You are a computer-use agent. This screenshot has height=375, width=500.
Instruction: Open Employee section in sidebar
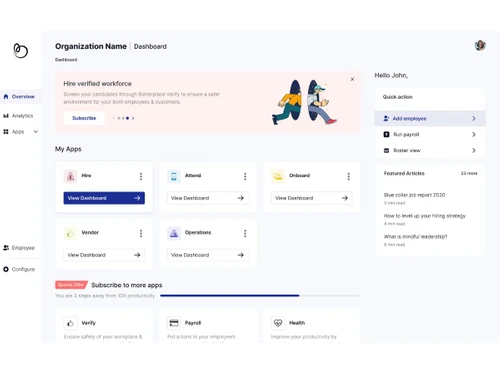tap(19, 248)
